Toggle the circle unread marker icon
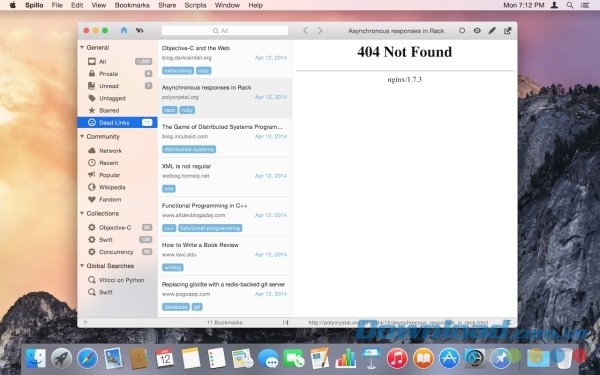The image size is (600, 375). tap(462, 31)
